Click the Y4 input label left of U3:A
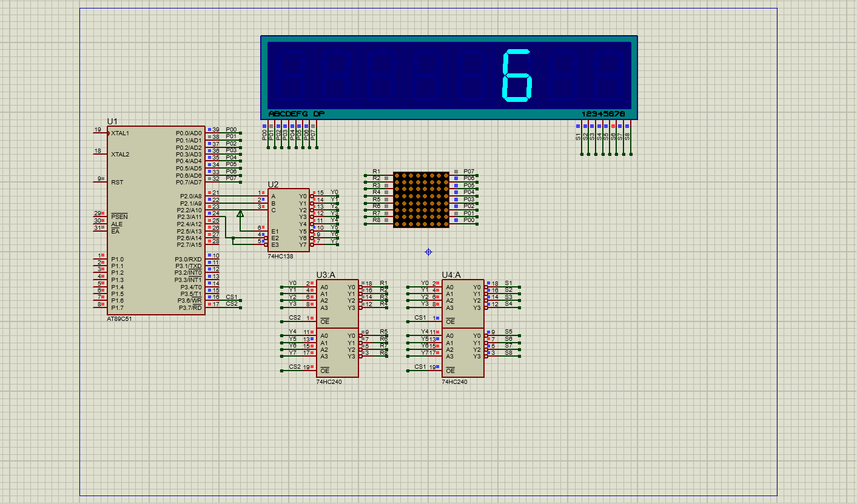This screenshot has height=504, width=857. coord(293,332)
